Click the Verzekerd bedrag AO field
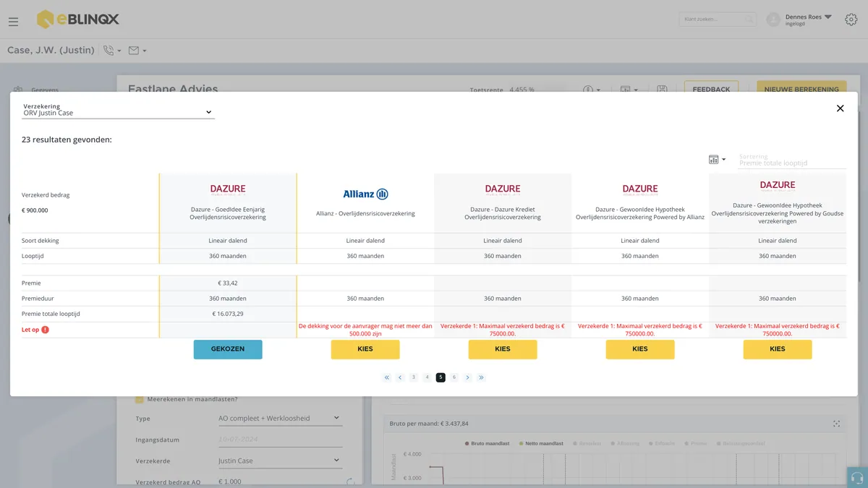868x488 pixels. 280,481
